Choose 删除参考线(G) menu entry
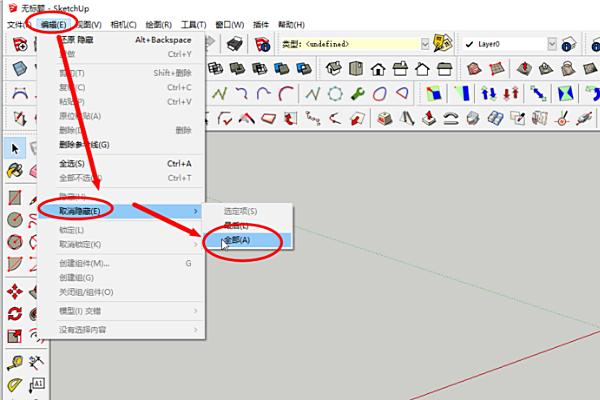600x400 pixels. [x=122, y=145]
